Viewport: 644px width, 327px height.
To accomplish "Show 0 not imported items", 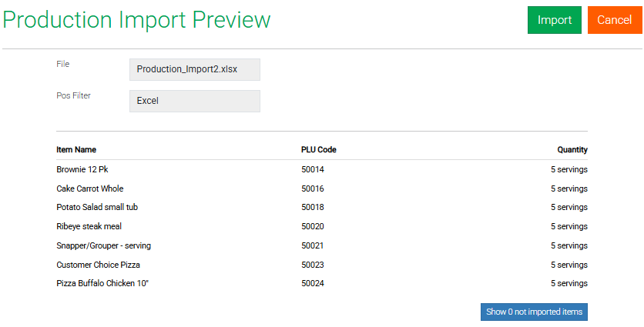I will tap(534, 312).
